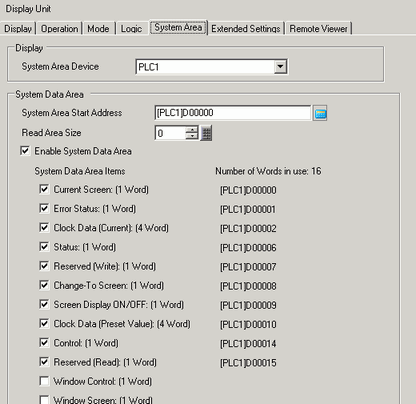Open the Operation tab
416x404 pixels.
pyautogui.click(x=59, y=29)
